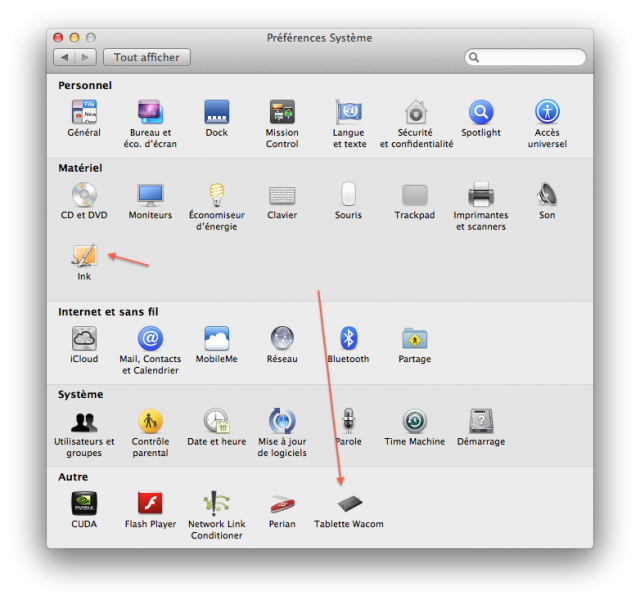Focus the preferences search field
This screenshot has height=613, width=640.
pyautogui.click(x=525, y=57)
